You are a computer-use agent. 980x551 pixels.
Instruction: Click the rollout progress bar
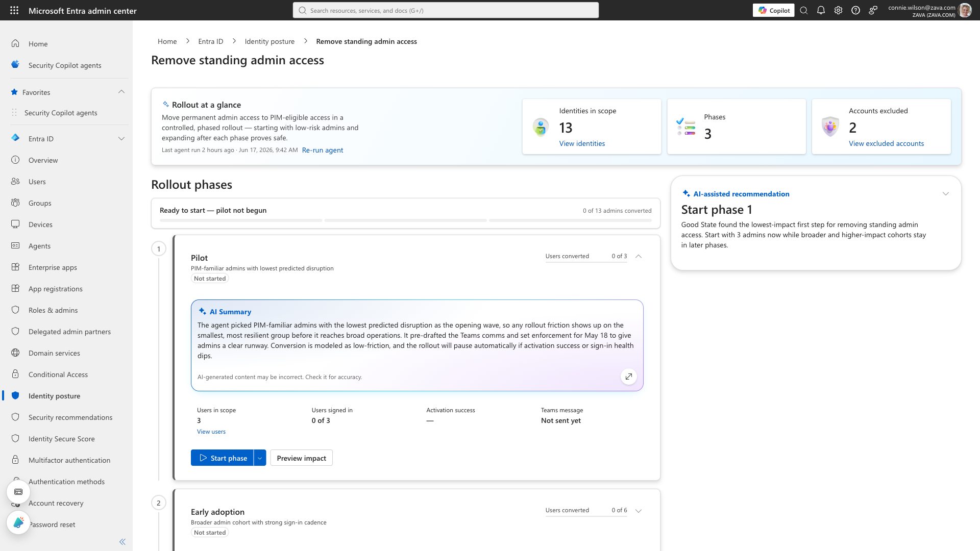pyautogui.click(x=405, y=220)
